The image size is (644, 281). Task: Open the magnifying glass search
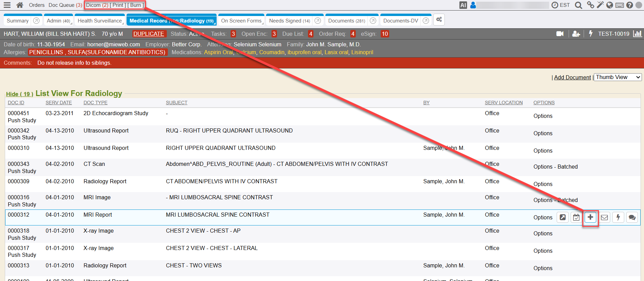tap(578, 5)
